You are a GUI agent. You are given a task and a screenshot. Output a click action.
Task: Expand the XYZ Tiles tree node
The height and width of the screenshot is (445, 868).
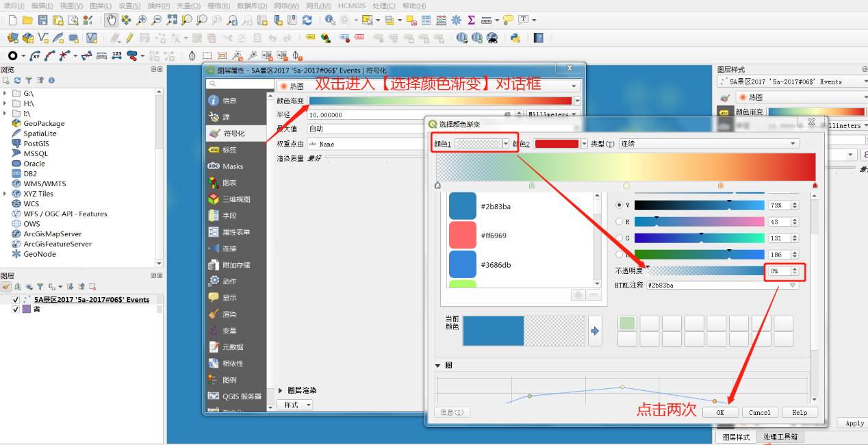pos(5,194)
